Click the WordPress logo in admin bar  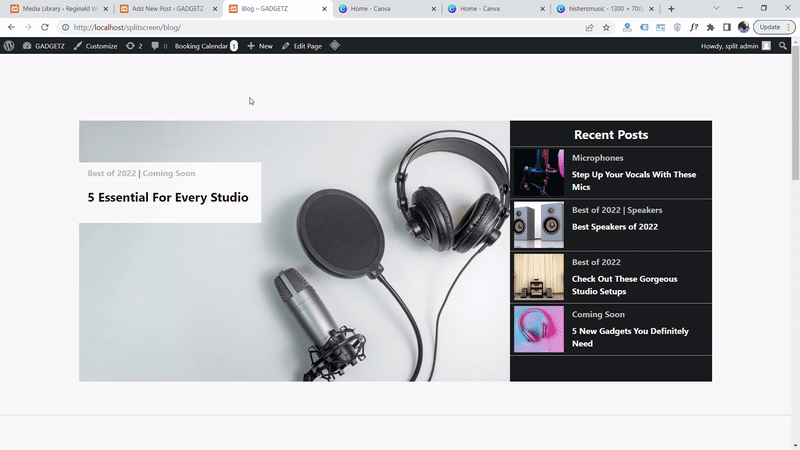pos(10,46)
